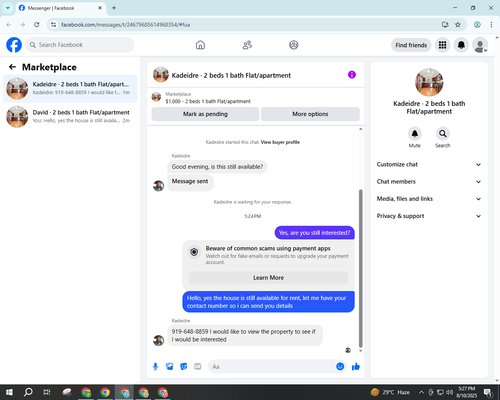The image size is (500, 400).
Task: Click the browser address bar URL
Action: (125, 25)
